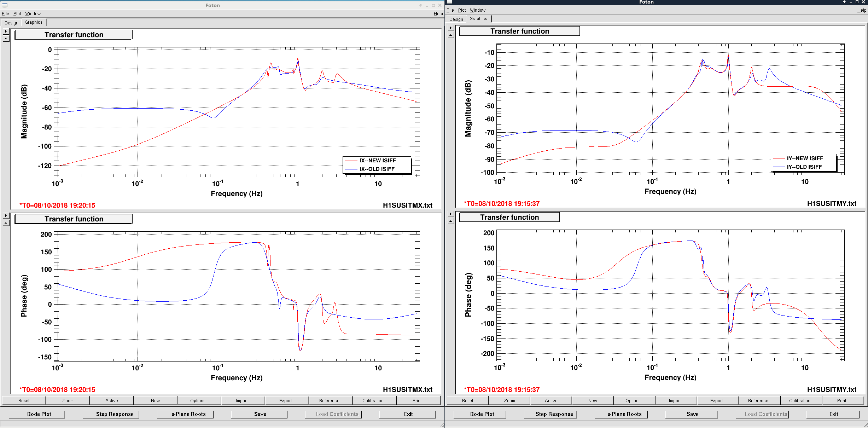Click the Step Response button in the right window

554,414
